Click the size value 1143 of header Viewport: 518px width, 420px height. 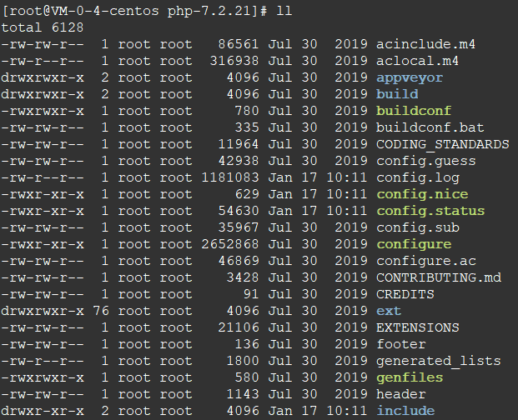click(x=242, y=394)
